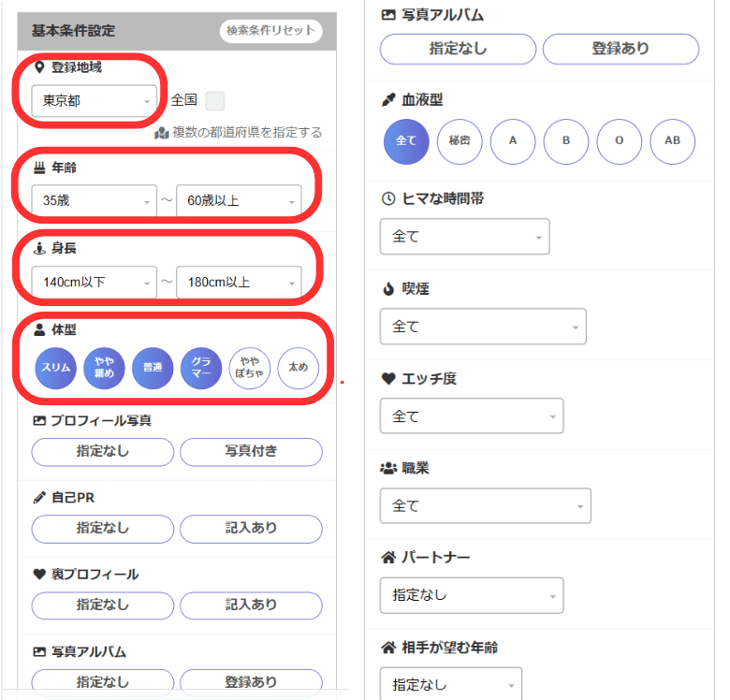The image size is (730, 700).
Task: Open the 35歳 minimum age dropdown
Action: point(94,201)
